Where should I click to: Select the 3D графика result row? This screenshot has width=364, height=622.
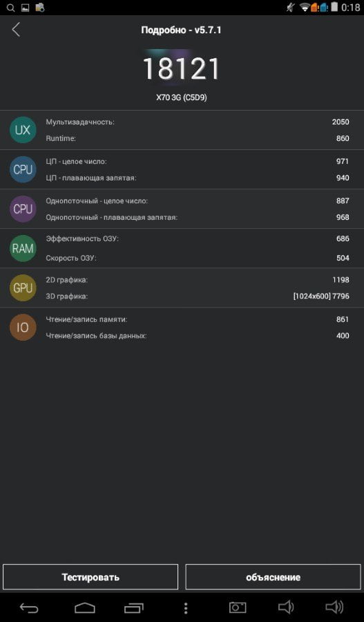click(198, 296)
